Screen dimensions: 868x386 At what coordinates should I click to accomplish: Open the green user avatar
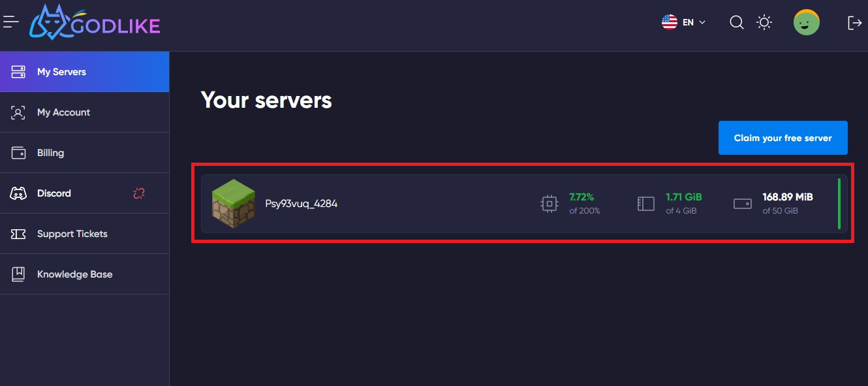(x=807, y=23)
